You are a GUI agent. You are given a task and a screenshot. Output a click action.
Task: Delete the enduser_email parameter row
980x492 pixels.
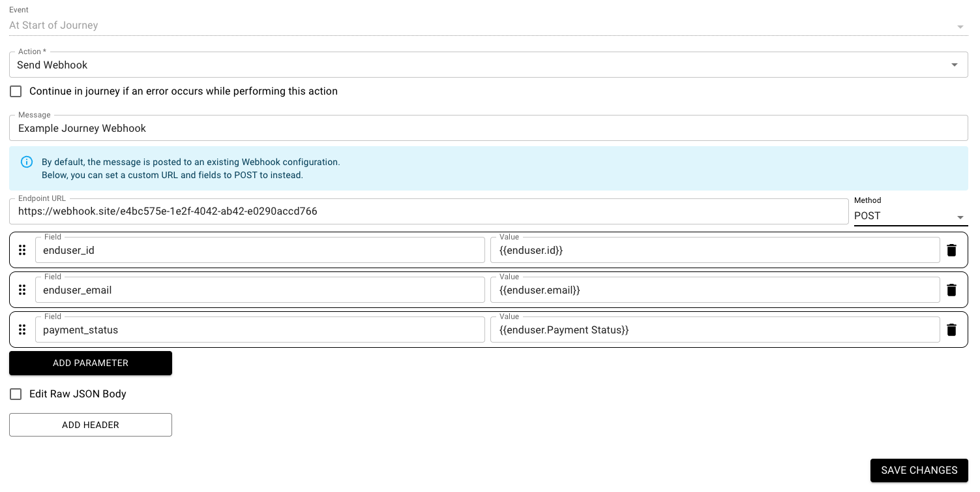(x=951, y=290)
